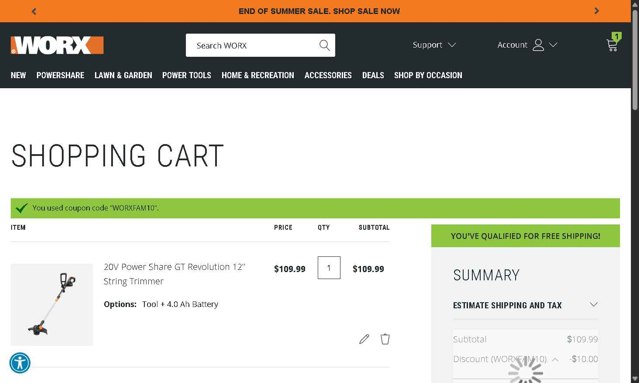639x383 pixels.
Task: Click the -$10.00 discount amount
Action: [x=584, y=359]
